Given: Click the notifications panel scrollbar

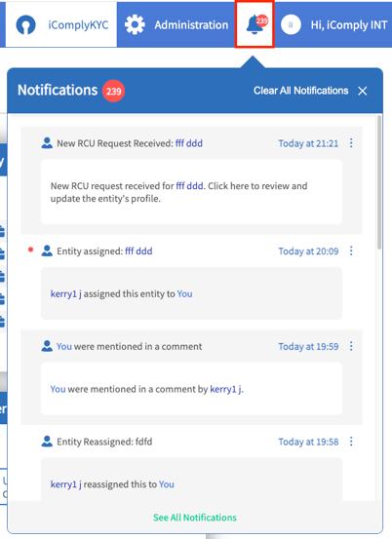Looking at the screenshot, I should tap(379, 182).
